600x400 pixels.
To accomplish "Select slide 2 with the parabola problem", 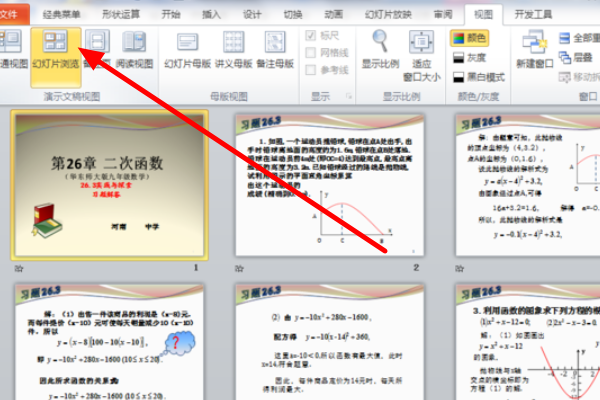I will (330, 185).
